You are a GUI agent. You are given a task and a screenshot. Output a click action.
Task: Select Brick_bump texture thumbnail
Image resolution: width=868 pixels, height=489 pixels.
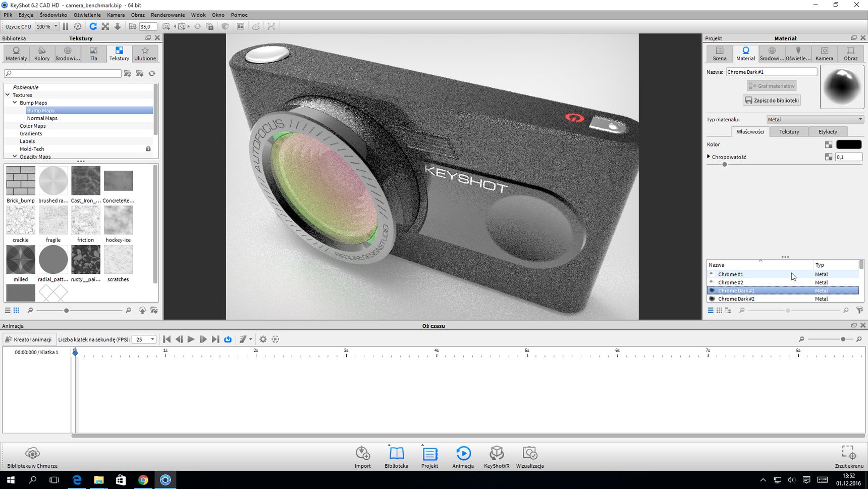[x=21, y=181]
